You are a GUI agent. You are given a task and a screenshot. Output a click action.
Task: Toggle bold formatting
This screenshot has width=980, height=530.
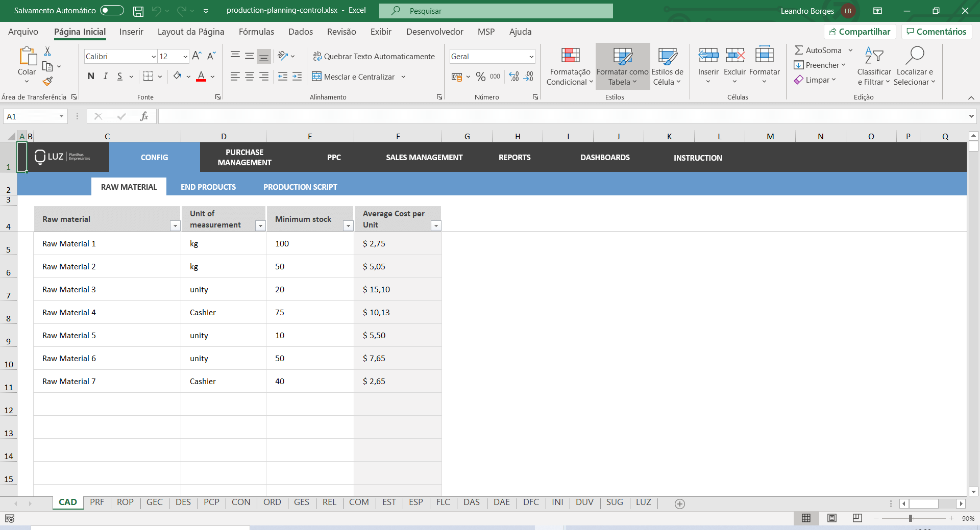pos(91,76)
